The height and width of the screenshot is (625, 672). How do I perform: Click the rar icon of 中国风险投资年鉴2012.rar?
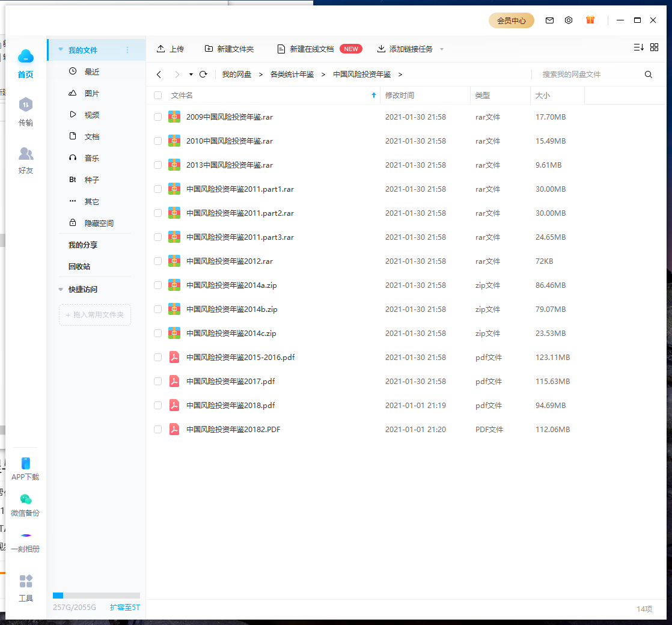click(x=174, y=261)
